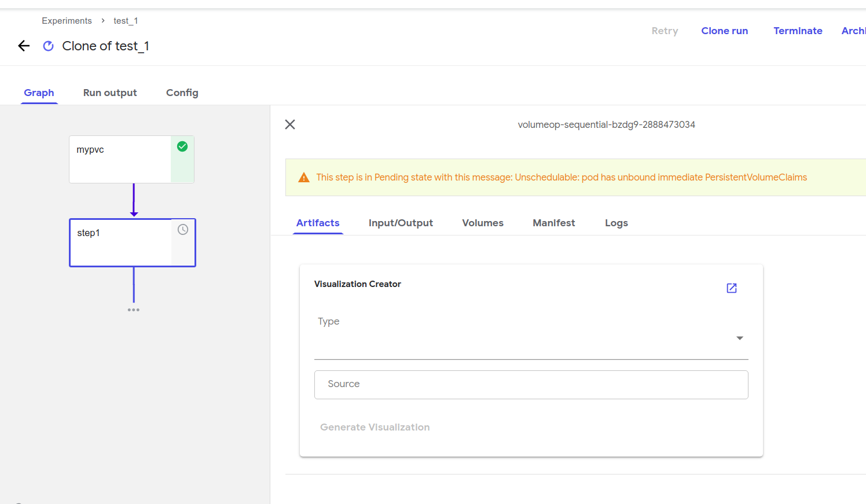
Task: Switch to the Config tab
Action: click(x=182, y=93)
